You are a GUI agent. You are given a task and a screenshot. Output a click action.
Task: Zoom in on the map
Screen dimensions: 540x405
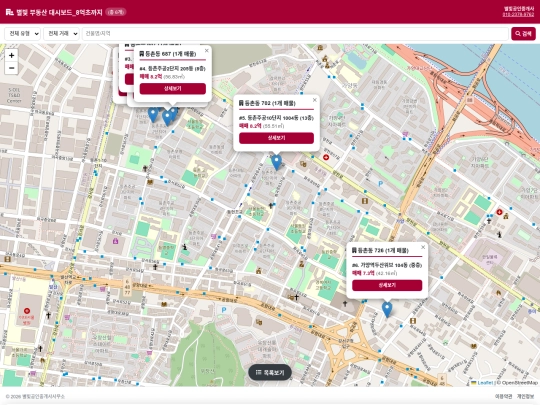(x=11, y=55)
